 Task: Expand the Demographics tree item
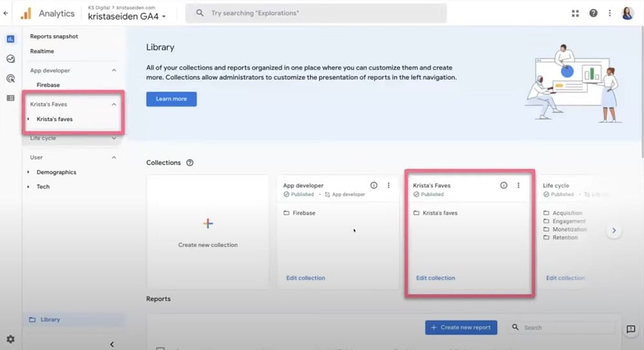[28, 172]
